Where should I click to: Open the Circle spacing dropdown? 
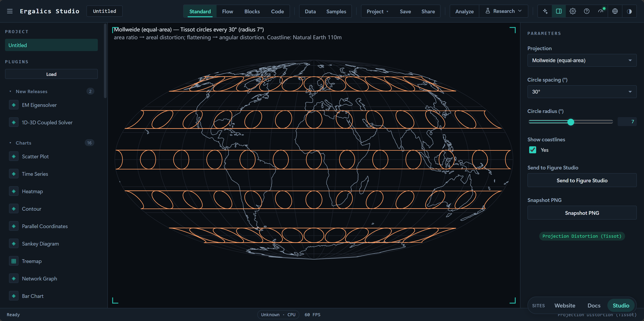pyautogui.click(x=582, y=92)
